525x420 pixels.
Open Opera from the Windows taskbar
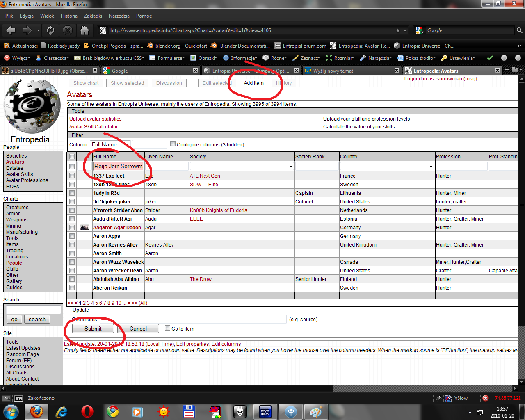pos(87,411)
